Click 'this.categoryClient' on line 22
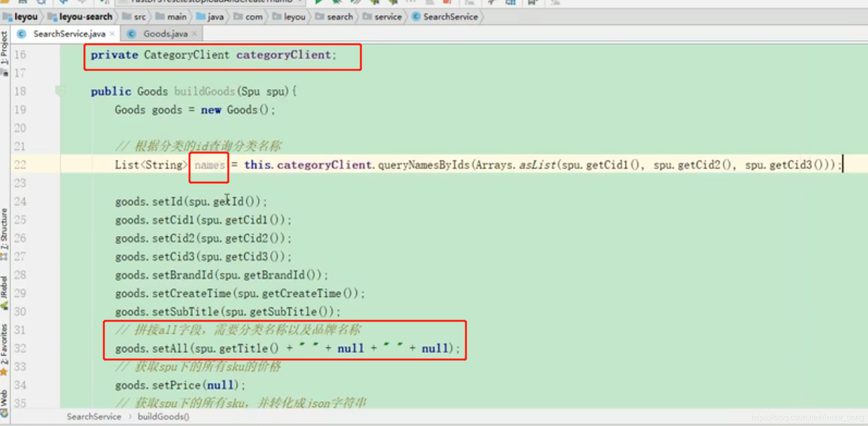This screenshot has height=426, width=868. point(308,165)
